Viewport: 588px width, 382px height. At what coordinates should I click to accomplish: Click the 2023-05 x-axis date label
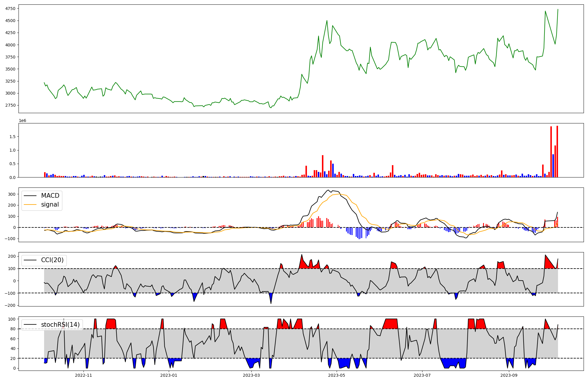[337, 375]
